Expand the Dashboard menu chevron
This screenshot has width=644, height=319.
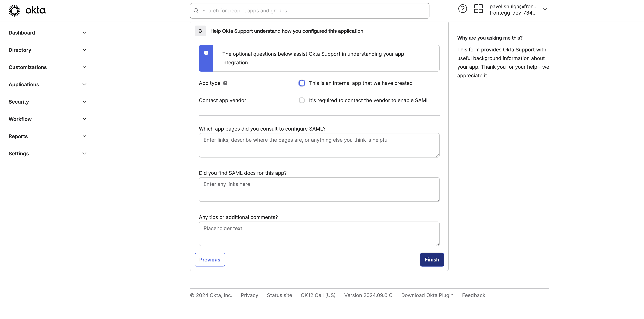coord(84,33)
